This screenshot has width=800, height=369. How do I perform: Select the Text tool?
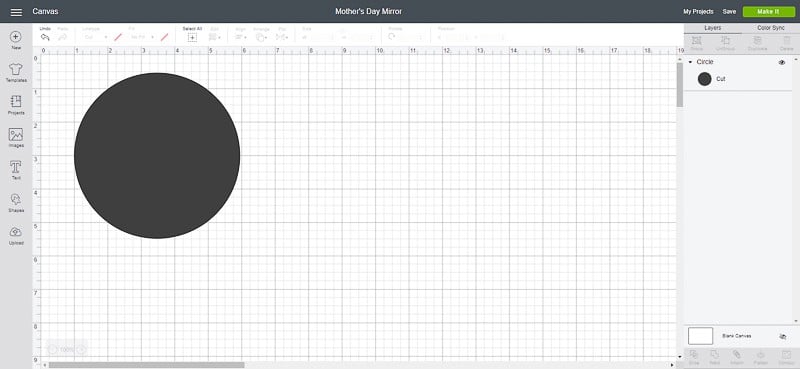click(x=16, y=170)
